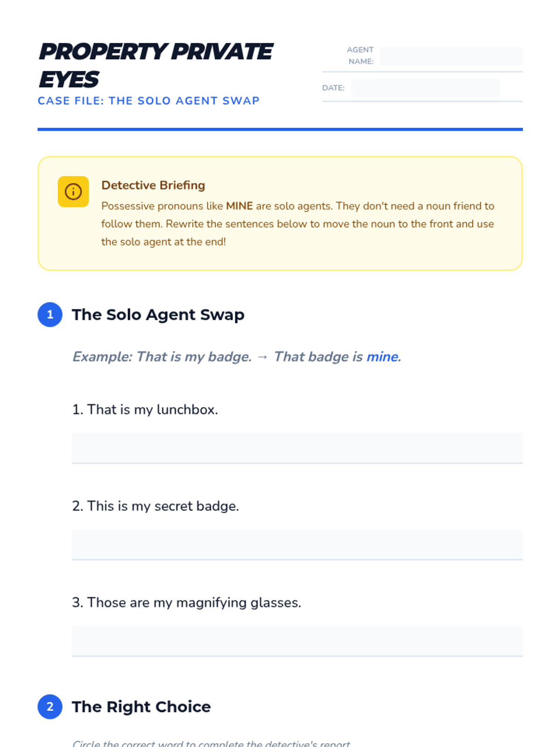
Task: Click the "Detective Briefing" heading
Action: pyautogui.click(x=153, y=185)
